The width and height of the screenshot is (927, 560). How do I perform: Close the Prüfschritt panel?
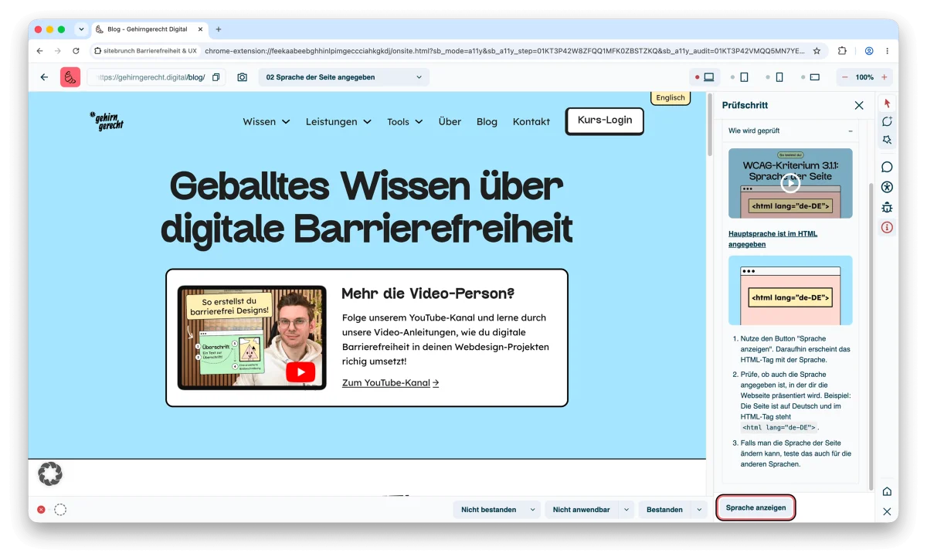[859, 105]
